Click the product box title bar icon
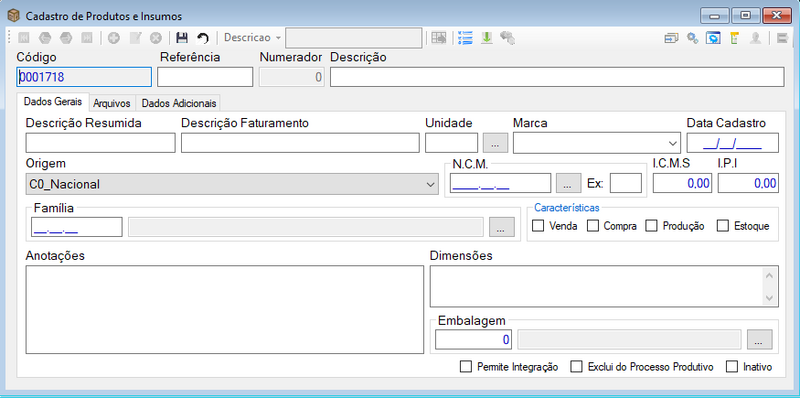 point(14,16)
